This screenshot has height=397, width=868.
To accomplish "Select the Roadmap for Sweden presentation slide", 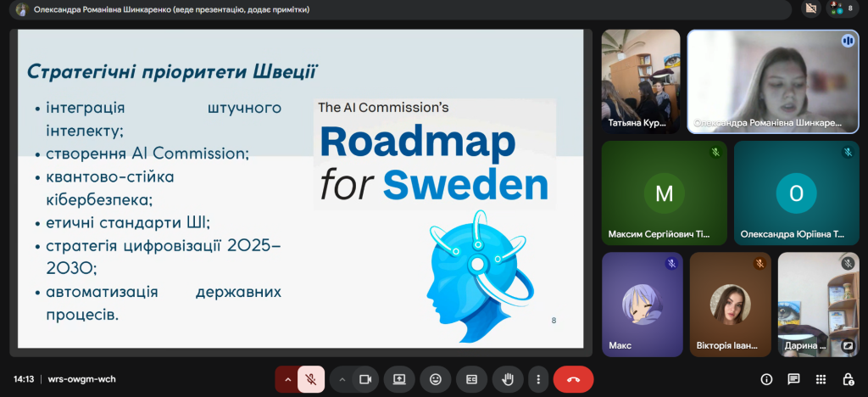I will click(x=301, y=188).
